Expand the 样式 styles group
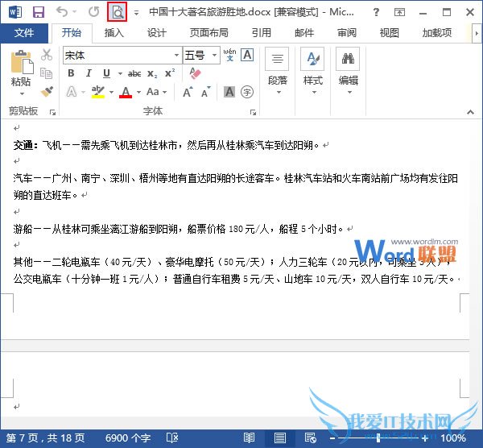483x448 pixels. point(313,72)
